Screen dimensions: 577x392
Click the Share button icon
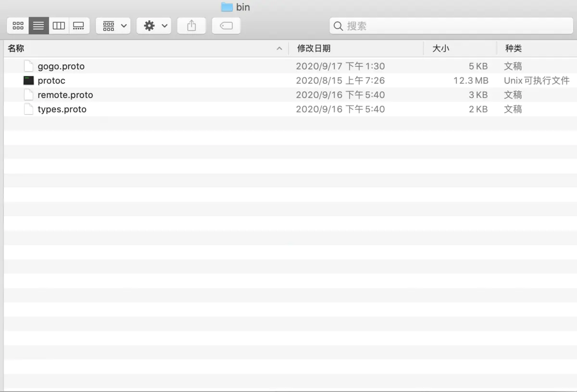tap(191, 25)
